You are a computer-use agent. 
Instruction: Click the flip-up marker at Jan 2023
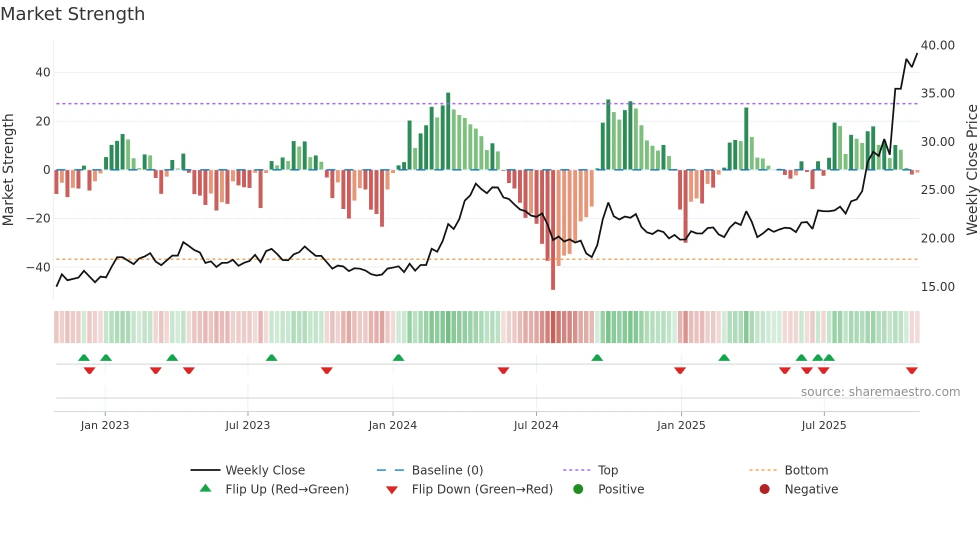click(106, 357)
